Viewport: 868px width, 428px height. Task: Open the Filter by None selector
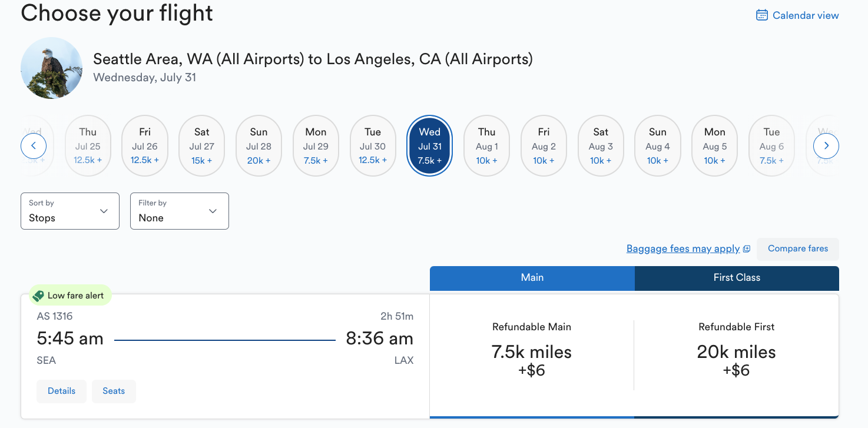coord(179,211)
